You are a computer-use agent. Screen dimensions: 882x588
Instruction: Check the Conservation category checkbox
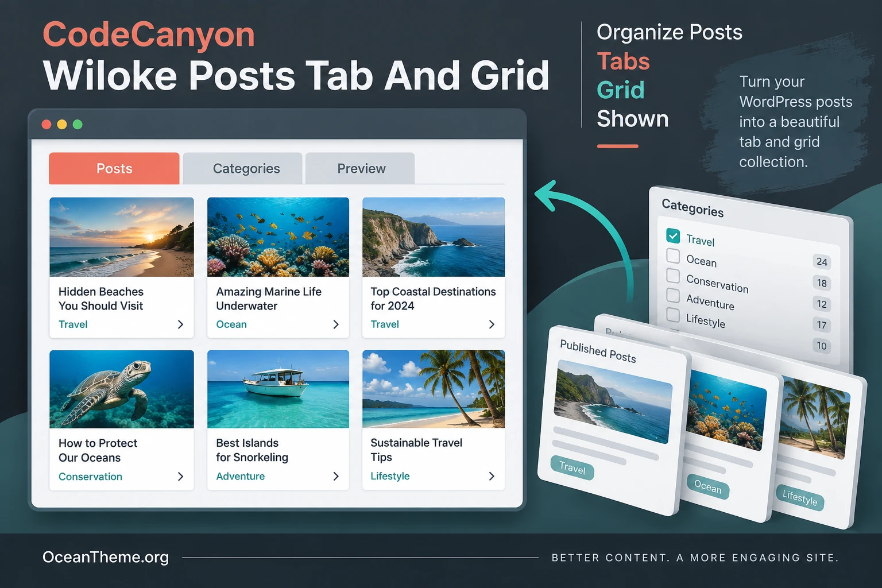click(673, 276)
